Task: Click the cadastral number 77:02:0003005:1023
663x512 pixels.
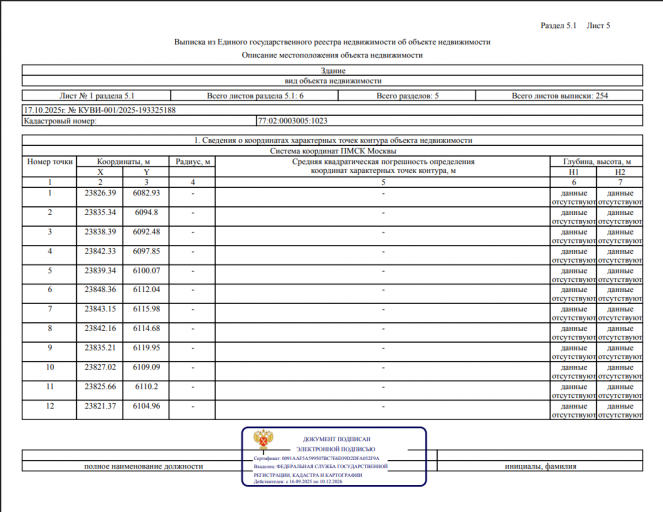Action: (293, 121)
